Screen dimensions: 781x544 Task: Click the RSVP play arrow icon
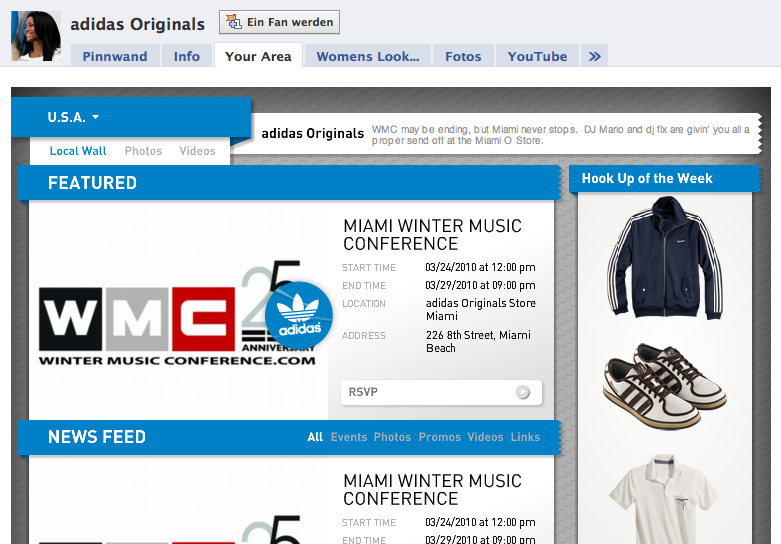522,392
